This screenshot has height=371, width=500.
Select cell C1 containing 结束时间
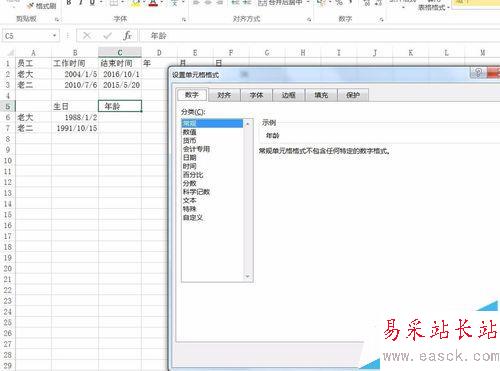tap(120, 63)
